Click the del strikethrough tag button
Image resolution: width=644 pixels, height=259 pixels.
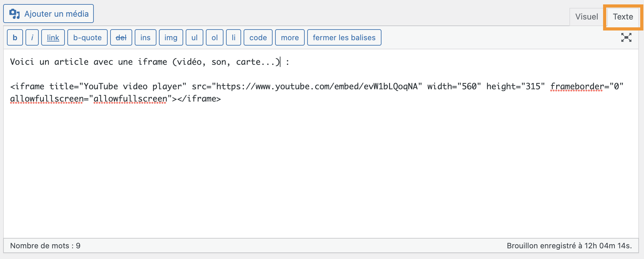point(121,38)
